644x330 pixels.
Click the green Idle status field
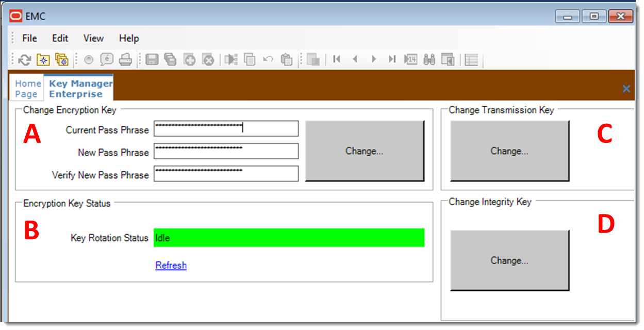[289, 238]
